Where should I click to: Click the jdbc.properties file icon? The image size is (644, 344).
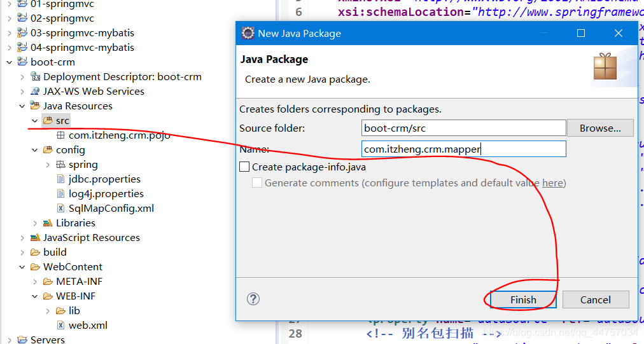61,179
